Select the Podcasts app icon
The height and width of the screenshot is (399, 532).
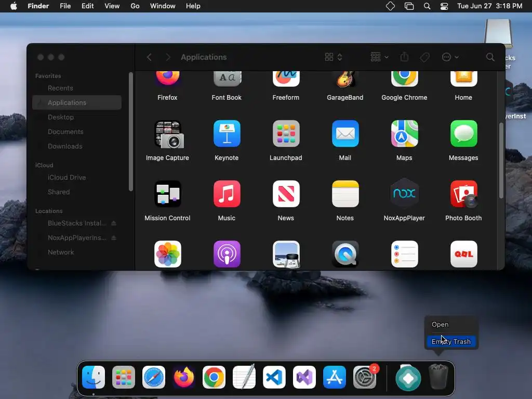pyautogui.click(x=227, y=254)
